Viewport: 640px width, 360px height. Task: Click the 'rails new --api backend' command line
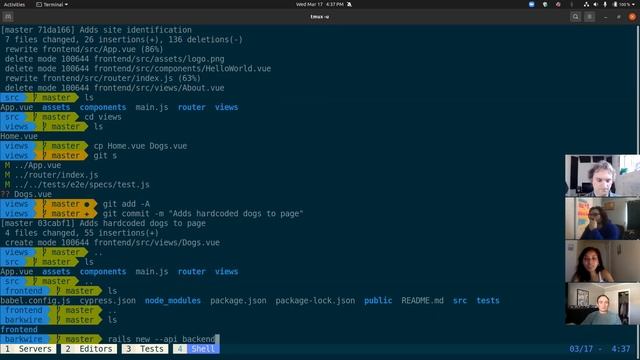click(161, 339)
